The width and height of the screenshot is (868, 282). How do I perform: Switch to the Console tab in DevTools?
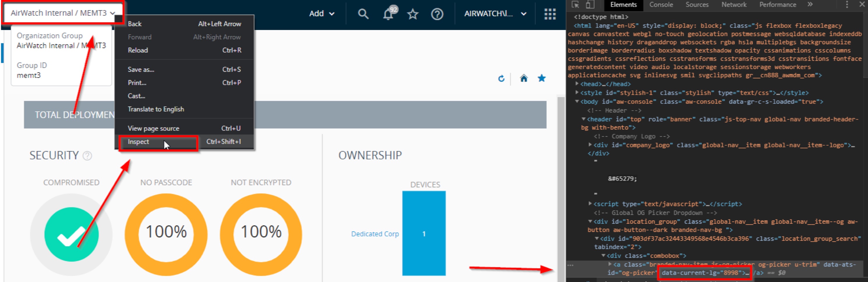[661, 5]
